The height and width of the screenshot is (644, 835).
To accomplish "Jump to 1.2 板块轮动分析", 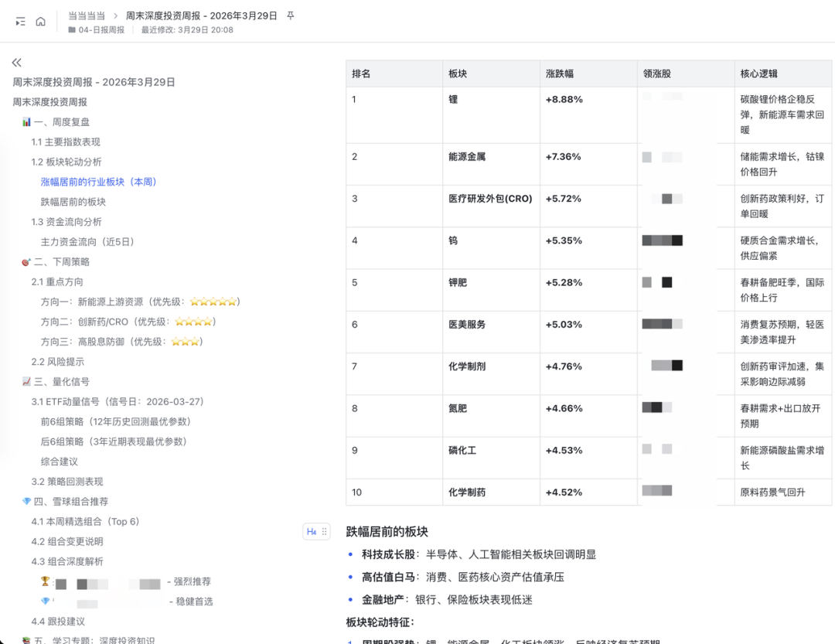I will (x=66, y=162).
